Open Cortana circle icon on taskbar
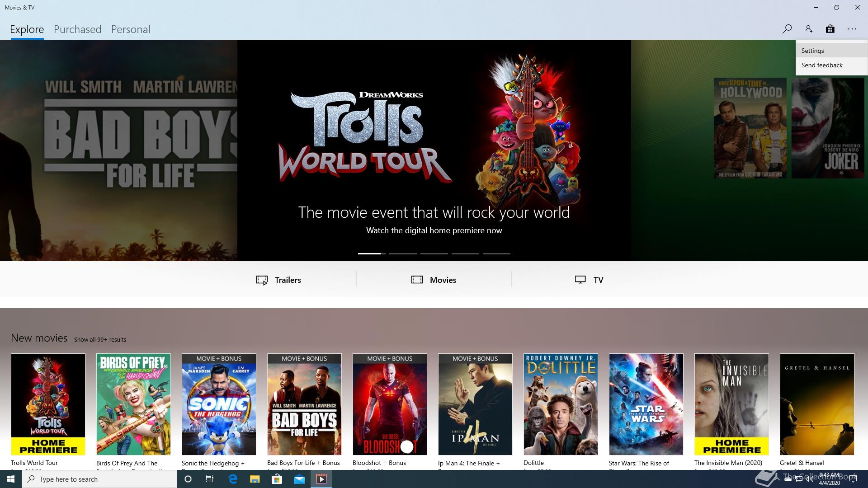Viewport: 868px width, 488px height. 189,479
